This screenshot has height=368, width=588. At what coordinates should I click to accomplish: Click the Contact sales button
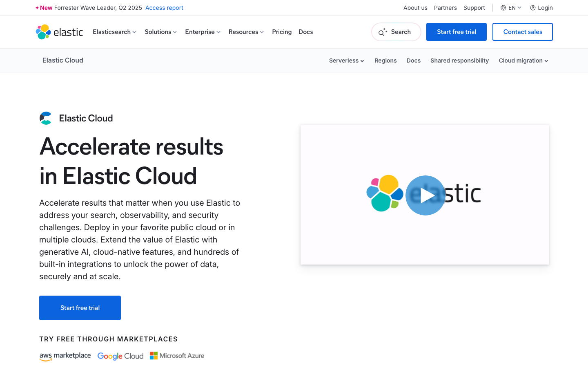click(x=523, y=32)
